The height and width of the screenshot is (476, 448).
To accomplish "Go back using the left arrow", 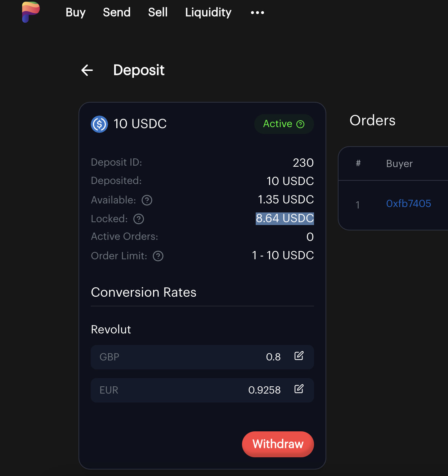I will pos(87,70).
